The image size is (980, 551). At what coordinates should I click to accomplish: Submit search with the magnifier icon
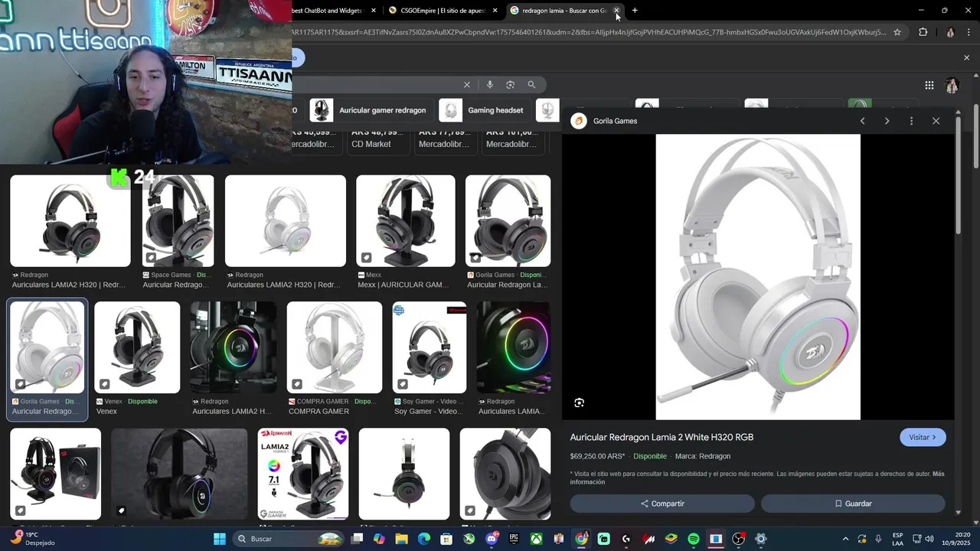(531, 84)
